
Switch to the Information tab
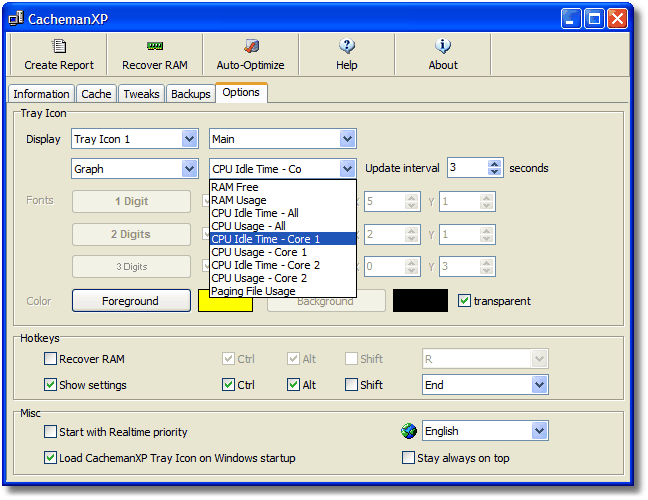(x=41, y=94)
